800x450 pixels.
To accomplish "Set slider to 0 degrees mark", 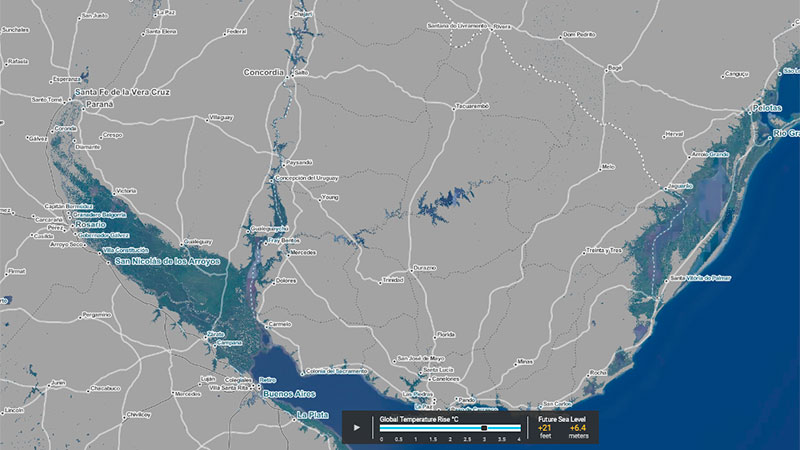I will [381, 428].
